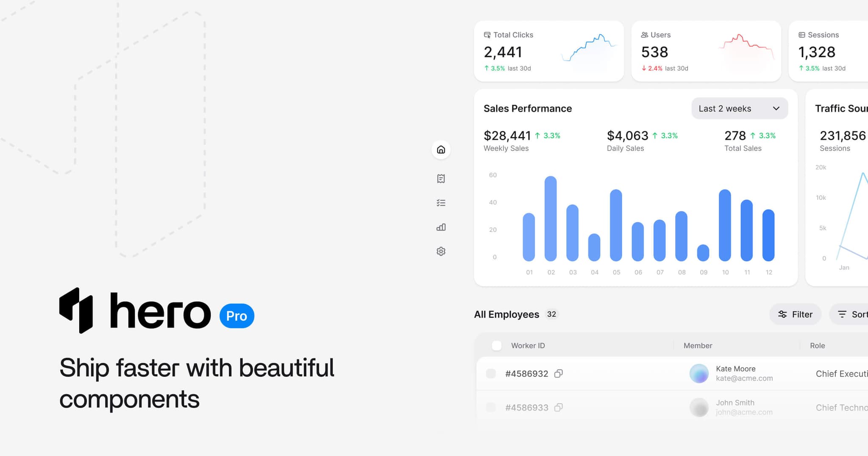Open the Total Clicks stat card
Viewport: 868px width, 456px height.
click(548, 51)
